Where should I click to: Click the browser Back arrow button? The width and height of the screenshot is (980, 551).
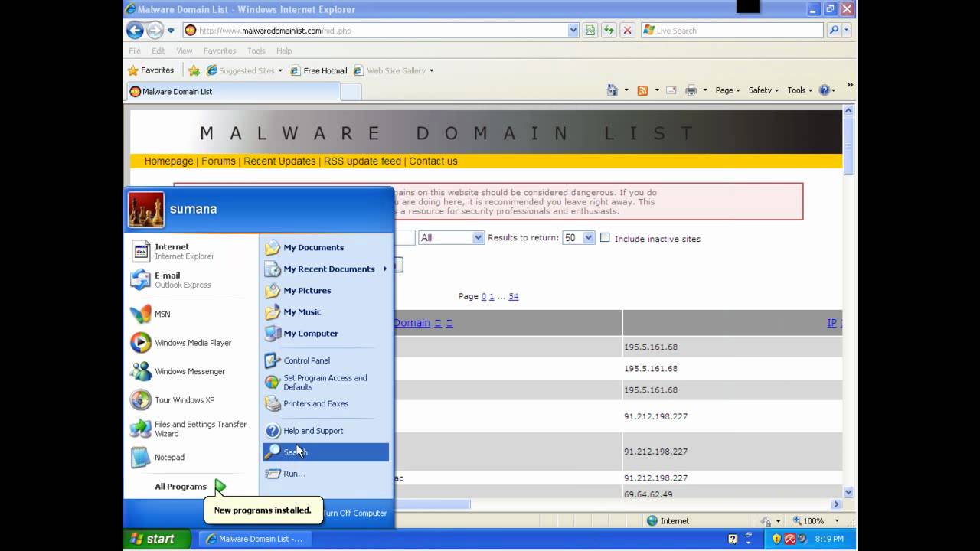coord(135,31)
